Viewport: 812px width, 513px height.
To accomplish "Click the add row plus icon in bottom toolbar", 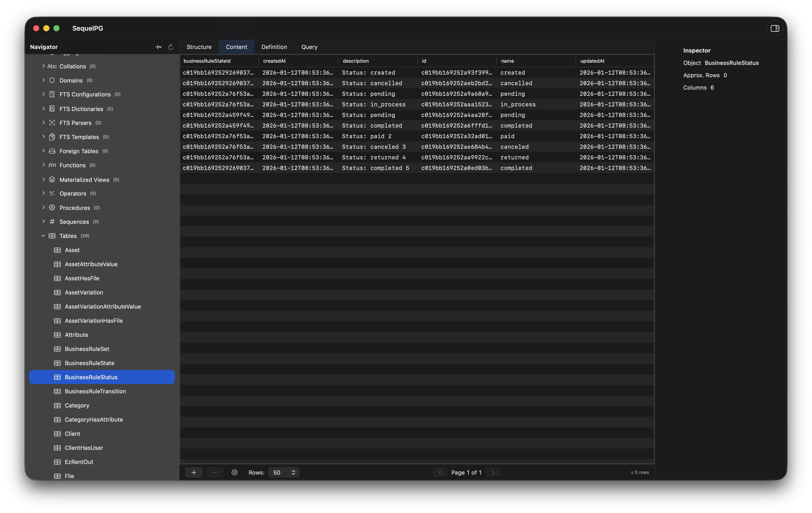I will [194, 472].
